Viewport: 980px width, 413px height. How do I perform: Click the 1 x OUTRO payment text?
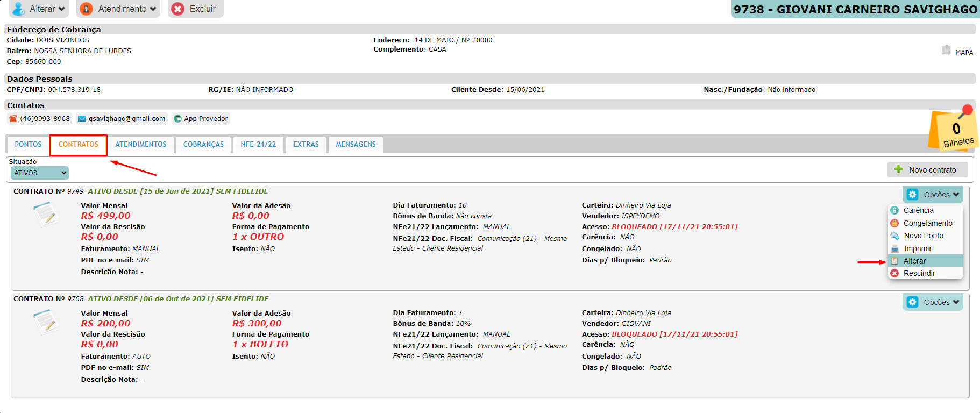(x=258, y=237)
